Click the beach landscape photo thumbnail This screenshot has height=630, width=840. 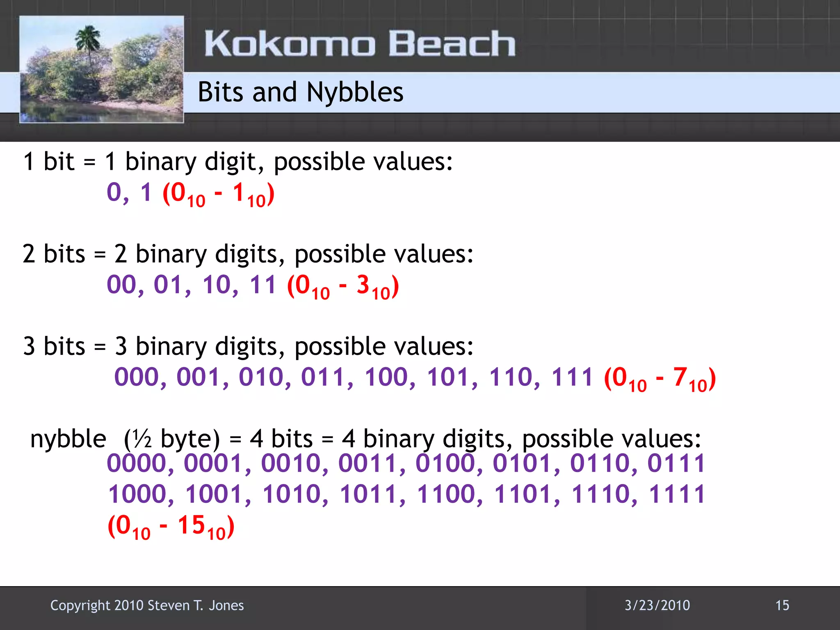(101, 69)
